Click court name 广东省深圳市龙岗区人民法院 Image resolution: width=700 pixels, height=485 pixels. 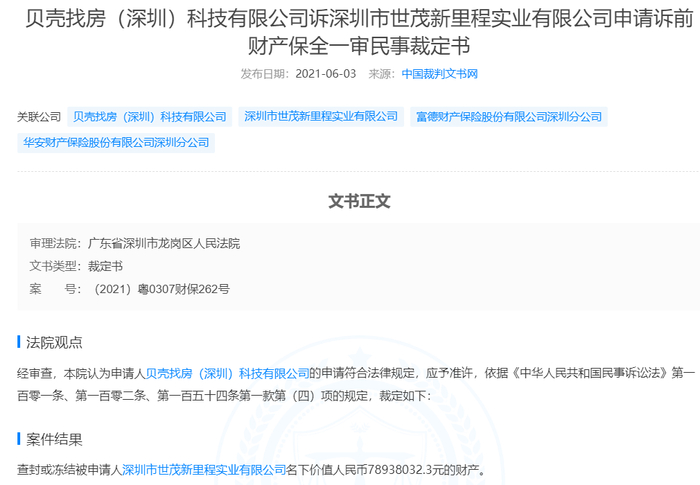pyautogui.click(x=164, y=243)
